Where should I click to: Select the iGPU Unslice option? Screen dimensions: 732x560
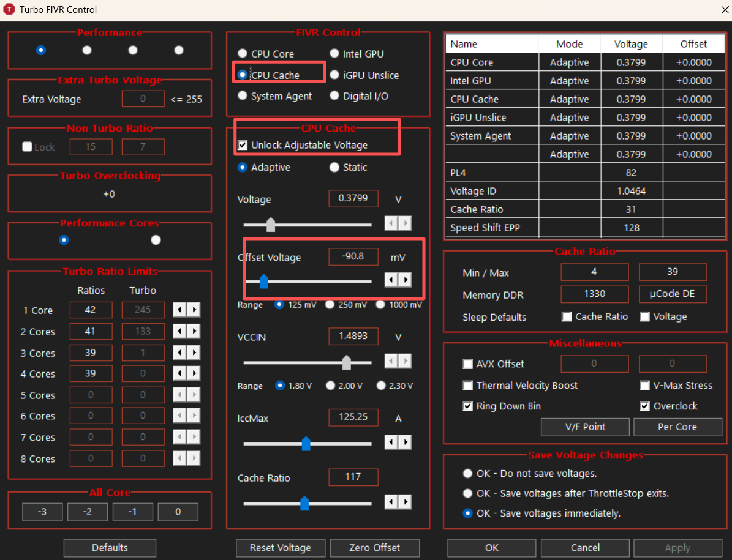334,75
